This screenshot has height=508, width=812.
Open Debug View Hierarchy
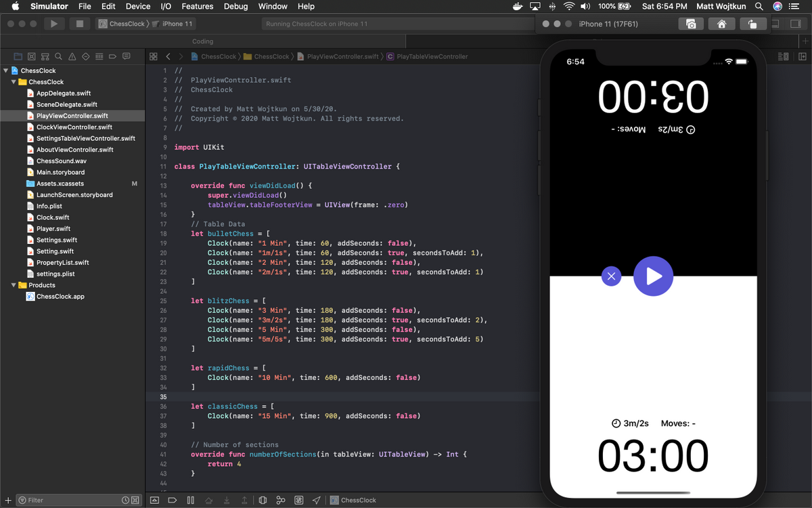pos(263,500)
